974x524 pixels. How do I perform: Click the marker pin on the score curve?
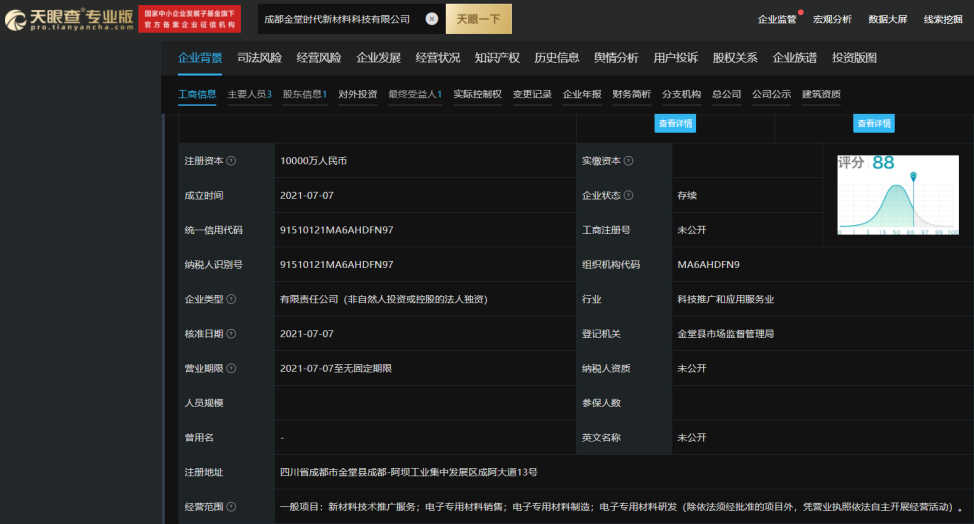913,177
